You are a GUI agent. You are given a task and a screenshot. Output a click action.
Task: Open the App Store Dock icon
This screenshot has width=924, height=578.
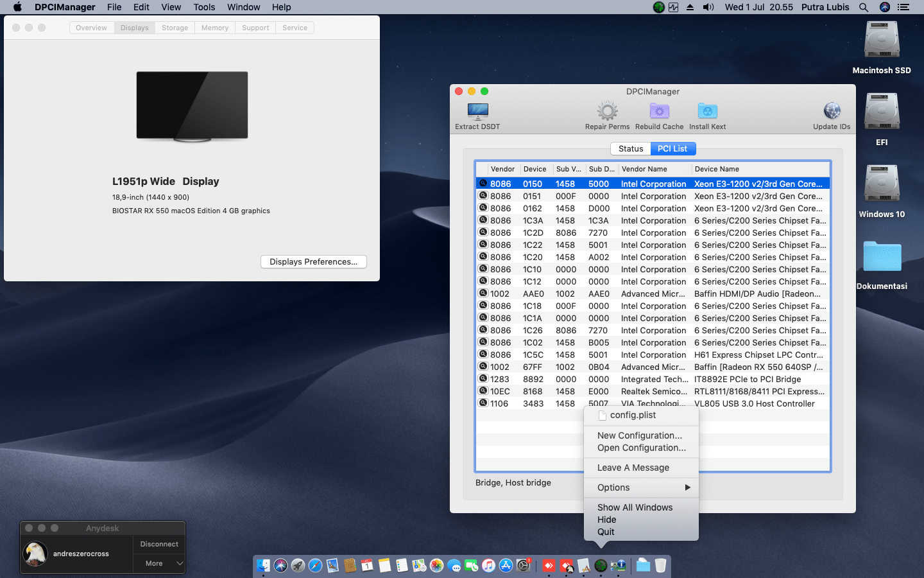[x=506, y=566]
